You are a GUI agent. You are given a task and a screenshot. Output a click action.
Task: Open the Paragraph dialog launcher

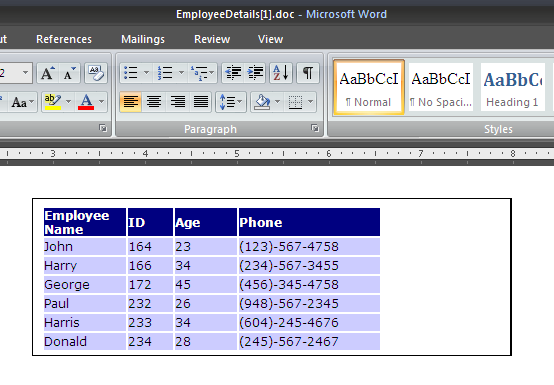pyautogui.click(x=315, y=128)
